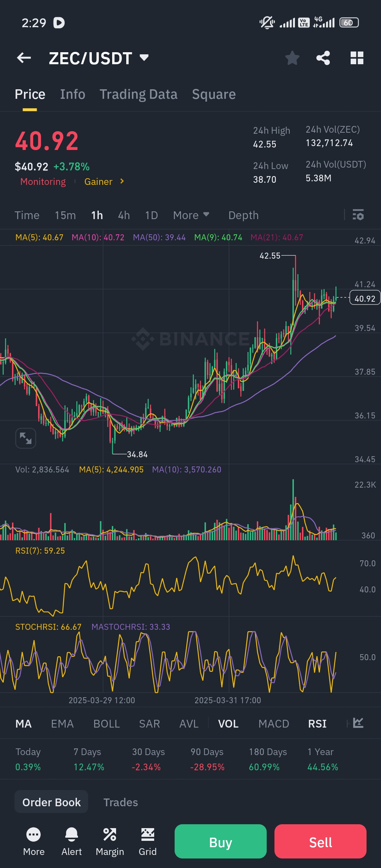381x868 pixels.
Task: Open the Trading Data tab
Action: (x=138, y=94)
